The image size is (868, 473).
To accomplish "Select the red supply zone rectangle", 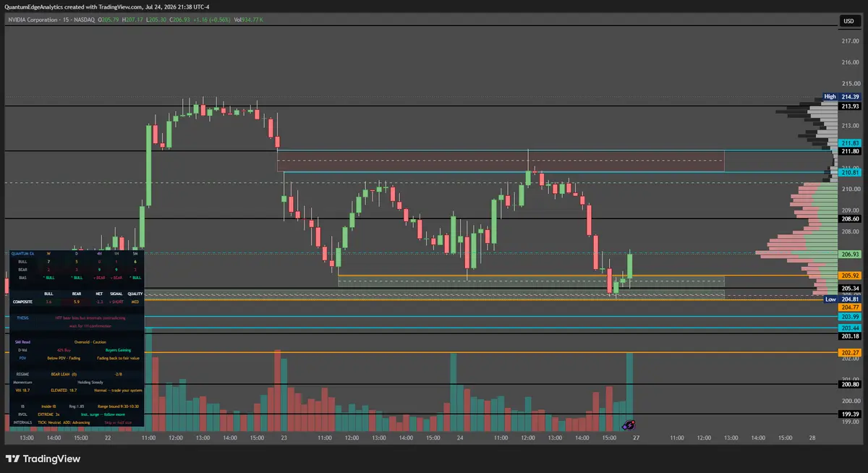I will coord(501,161).
